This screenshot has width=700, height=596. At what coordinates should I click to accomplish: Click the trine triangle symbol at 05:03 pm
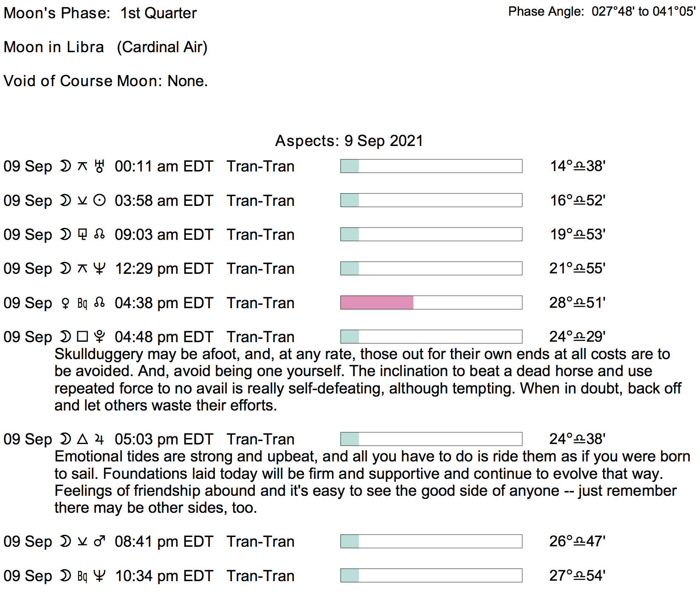82,439
